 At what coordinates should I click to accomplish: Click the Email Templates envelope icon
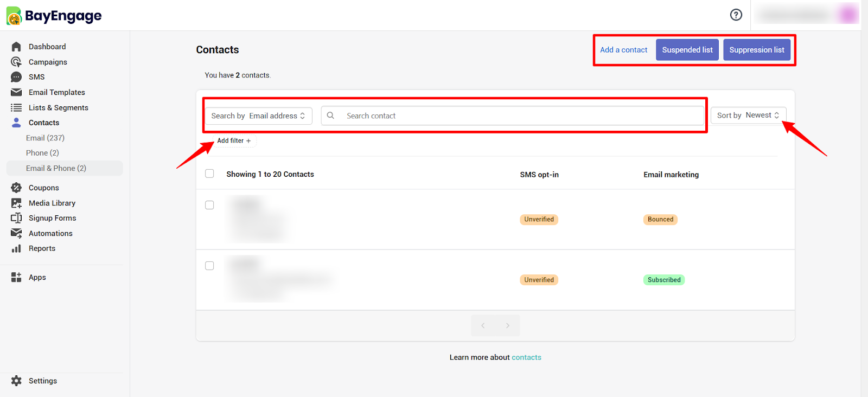pos(16,92)
